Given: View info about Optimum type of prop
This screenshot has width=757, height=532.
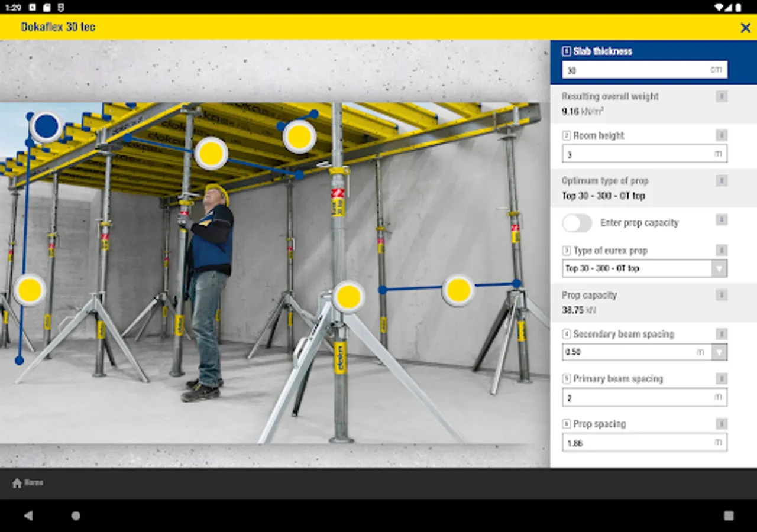Looking at the screenshot, I should 722,180.
